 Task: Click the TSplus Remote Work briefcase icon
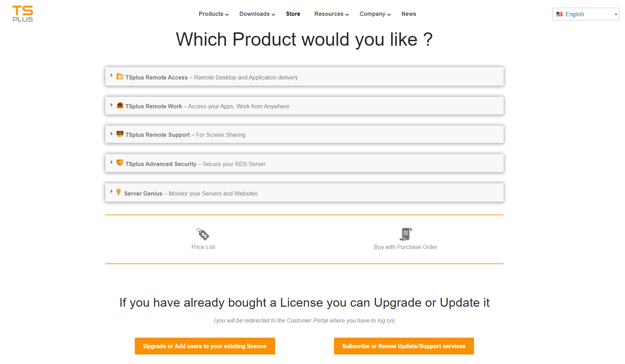tap(120, 105)
